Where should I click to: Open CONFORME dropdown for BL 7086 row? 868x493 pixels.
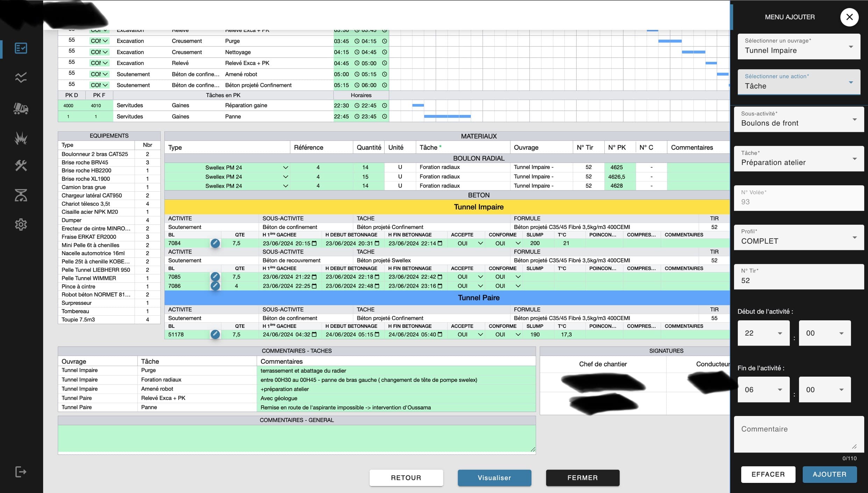518,286
